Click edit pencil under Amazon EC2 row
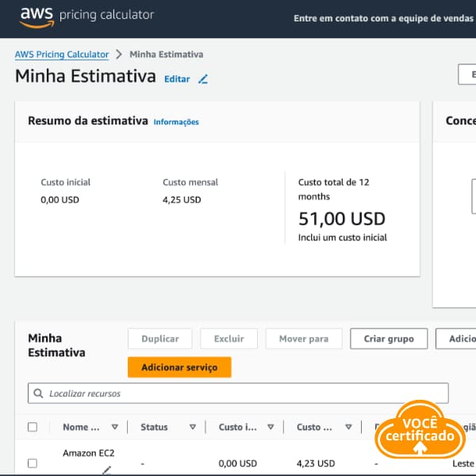 coord(107,470)
